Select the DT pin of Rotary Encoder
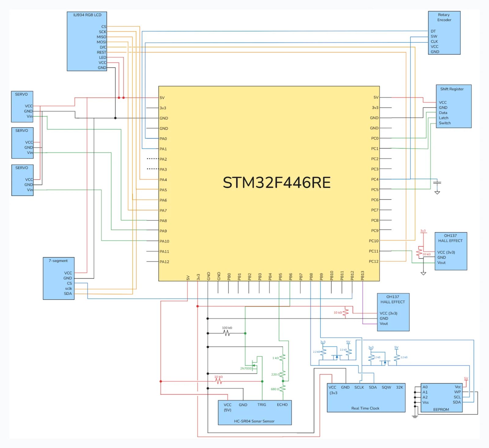489x448 pixels. [x=433, y=31]
